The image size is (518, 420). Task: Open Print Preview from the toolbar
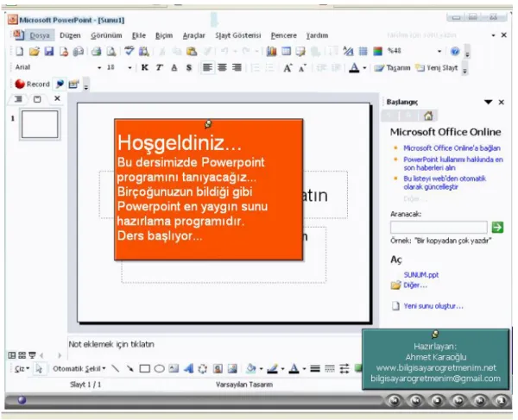point(111,51)
